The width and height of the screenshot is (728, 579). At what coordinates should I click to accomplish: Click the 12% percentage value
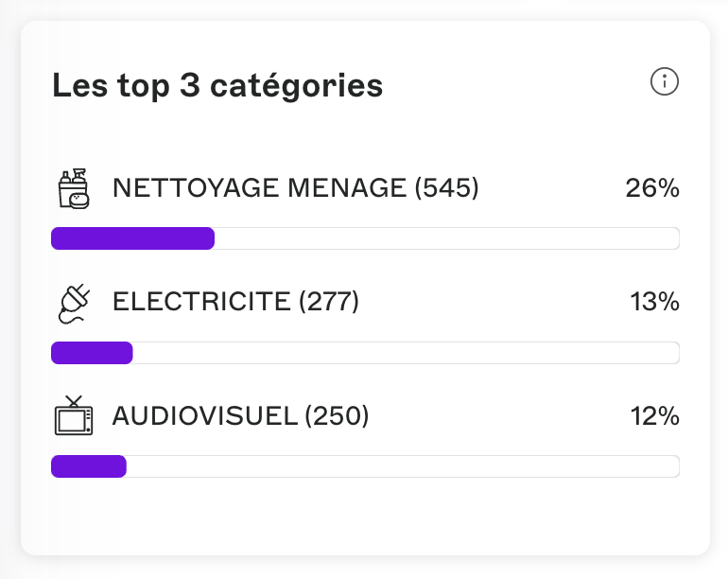tap(654, 416)
